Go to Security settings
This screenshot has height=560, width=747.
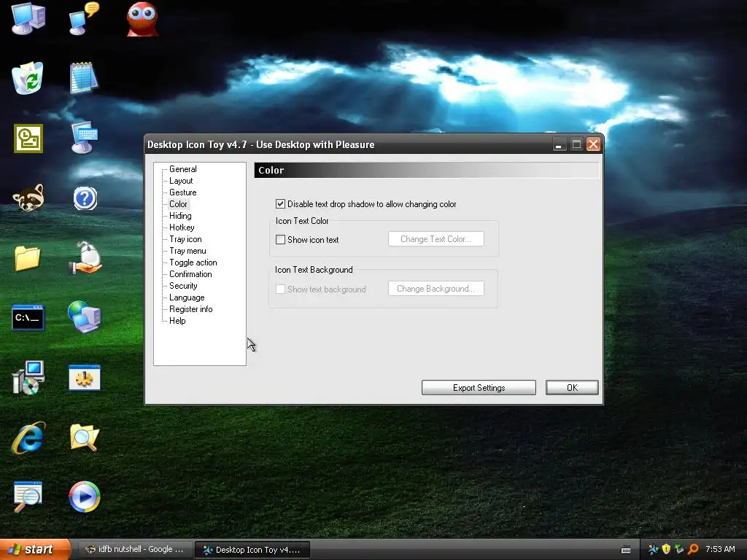click(x=183, y=286)
